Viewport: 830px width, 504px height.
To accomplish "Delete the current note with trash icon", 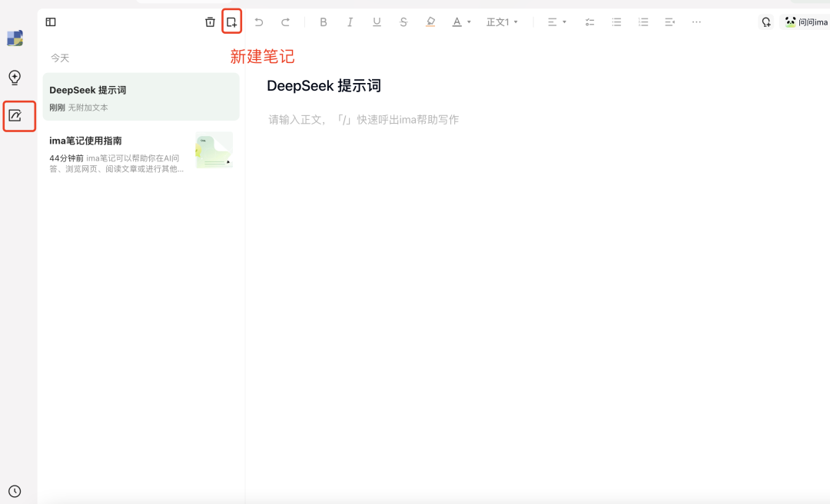I will (210, 22).
